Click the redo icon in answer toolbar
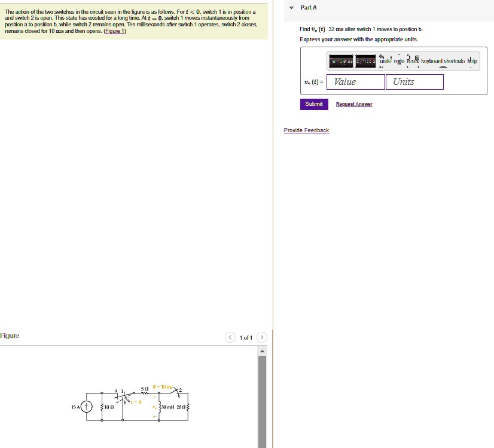 [x=400, y=62]
